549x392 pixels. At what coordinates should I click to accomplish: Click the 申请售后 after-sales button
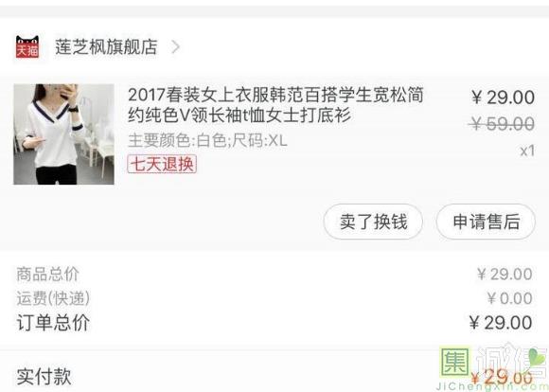coord(486,222)
